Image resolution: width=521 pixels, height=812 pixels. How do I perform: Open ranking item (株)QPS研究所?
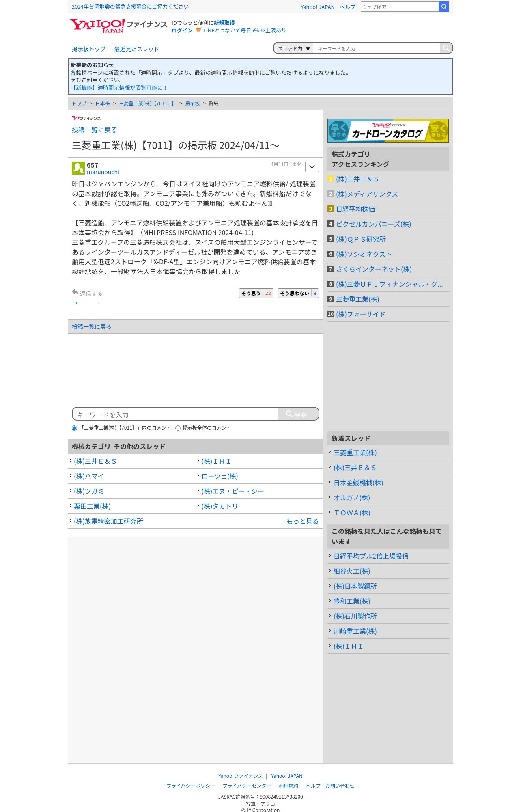point(361,239)
